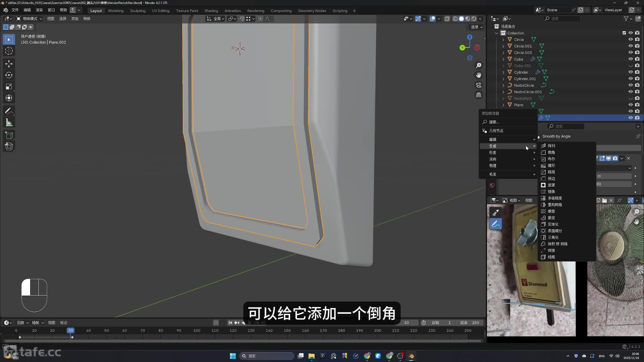Select the Scale tool
644x362 pixels.
tap(9, 87)
